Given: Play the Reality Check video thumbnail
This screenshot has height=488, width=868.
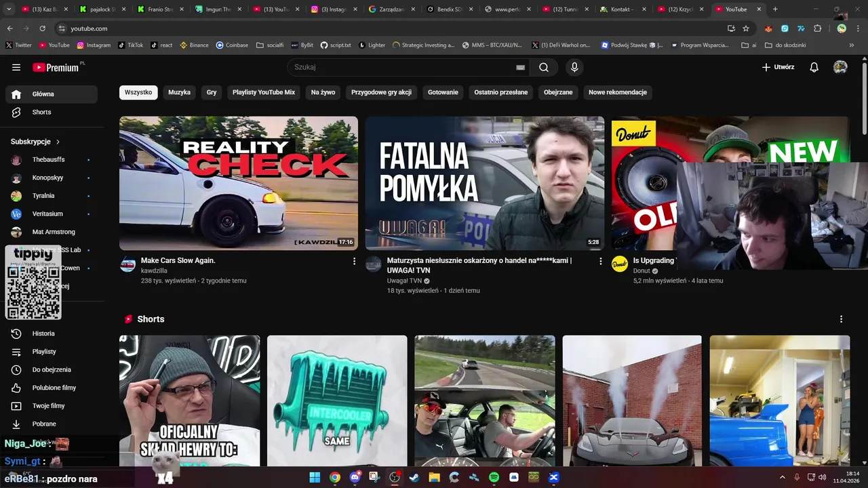Looking at the screenshot, I should (x=239, y=183).
